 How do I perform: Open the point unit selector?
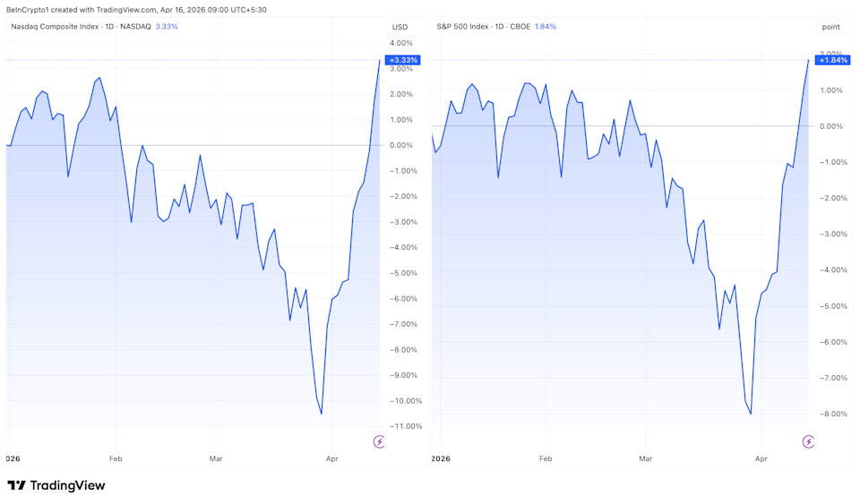click(x=830, y=27)
